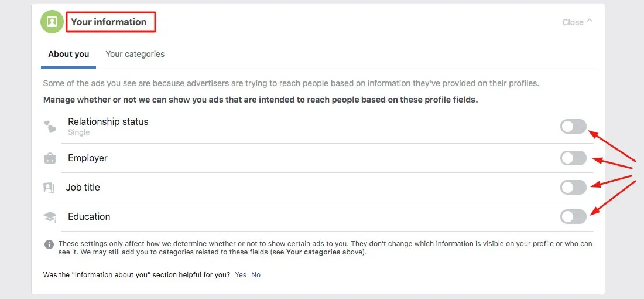Click the info circle icon before settings note
Viewport: 644px width, 299px height.
(49, 244)
